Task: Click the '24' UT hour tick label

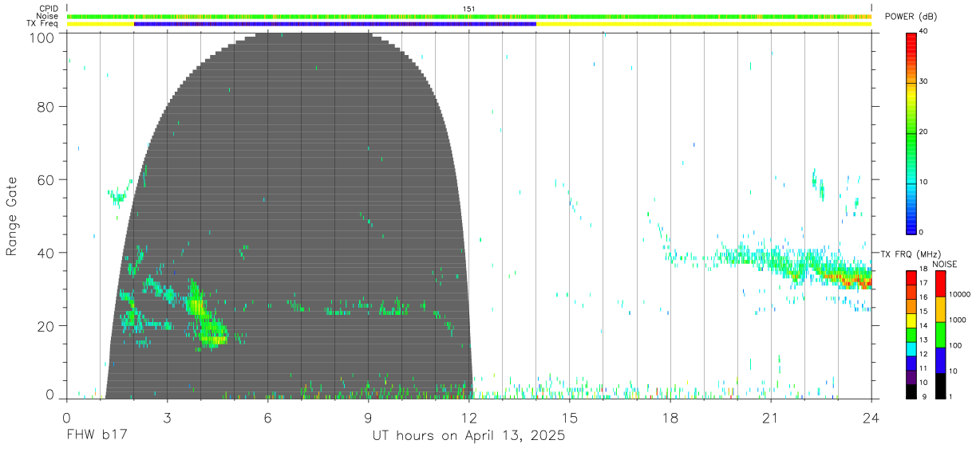Action: coord(871,417)
